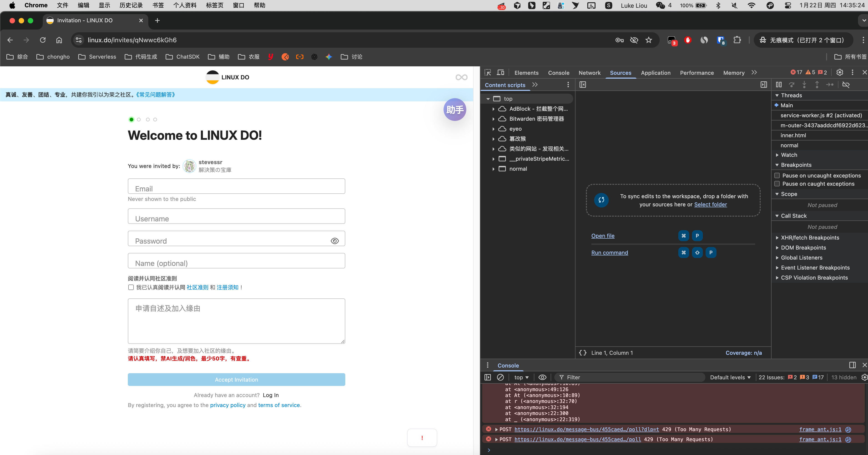Enable Pause on uncaught exceptions

click(x=777, y=175)
